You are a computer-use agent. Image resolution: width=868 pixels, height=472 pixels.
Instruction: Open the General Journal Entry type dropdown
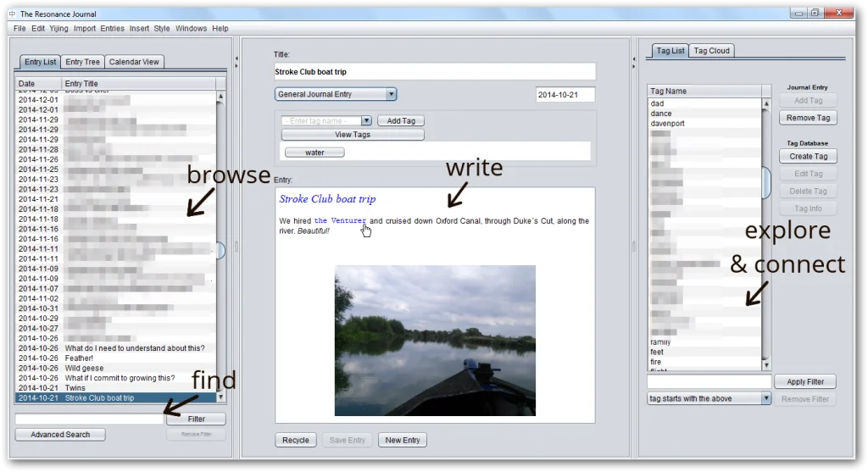point(391,94)
